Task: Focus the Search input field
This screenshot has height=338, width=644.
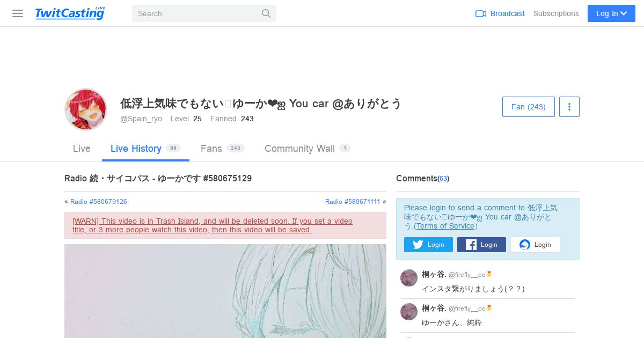Action: tap(196, 13)
